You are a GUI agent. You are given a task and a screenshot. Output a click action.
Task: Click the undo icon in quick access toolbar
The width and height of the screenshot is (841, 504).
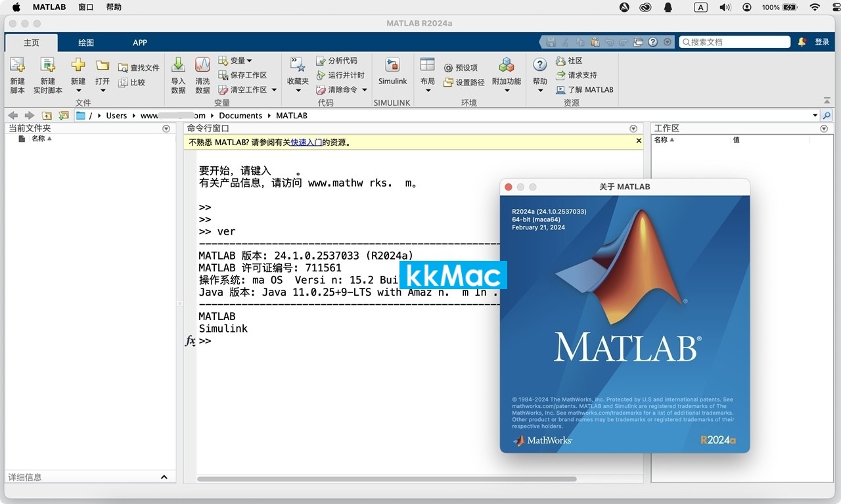609,42
